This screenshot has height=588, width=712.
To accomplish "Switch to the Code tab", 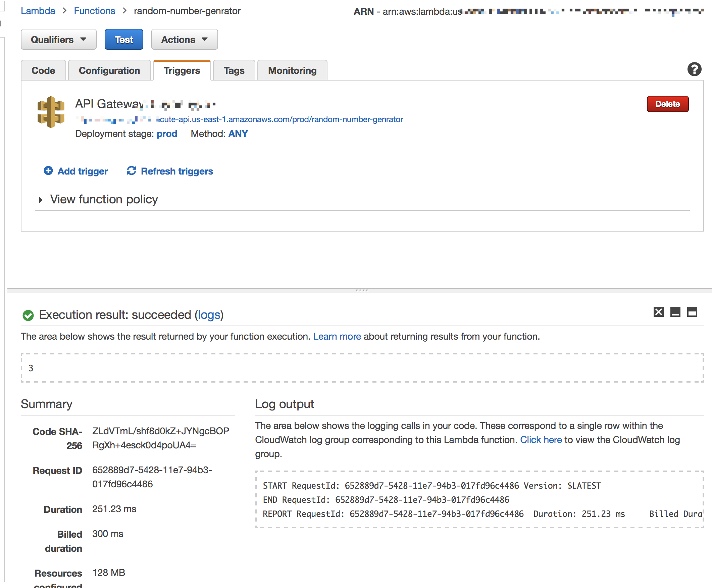I will (43, 70).
